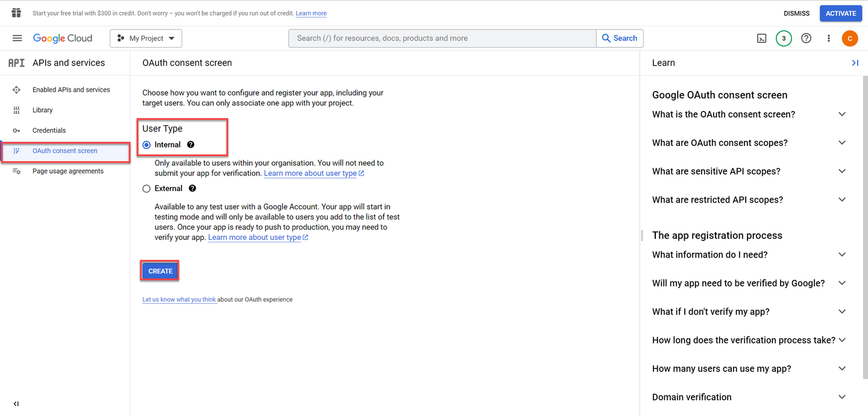Select the Internal user type radio button

146,145
